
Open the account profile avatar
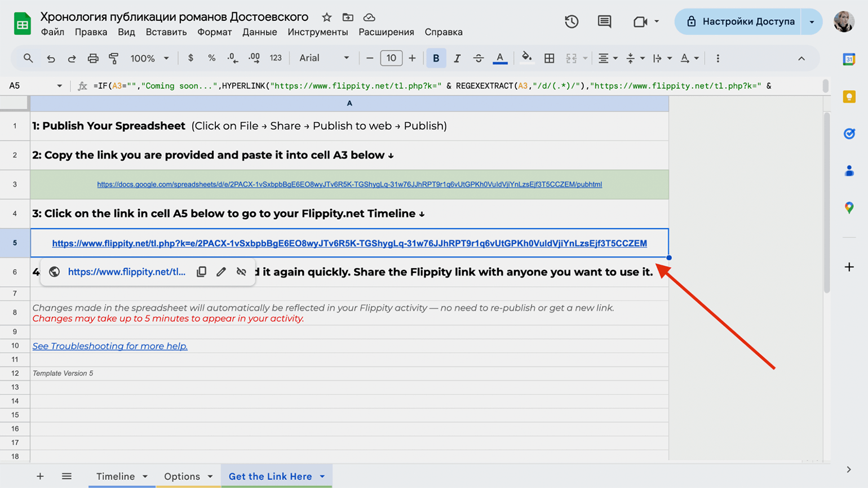[844, 21]
